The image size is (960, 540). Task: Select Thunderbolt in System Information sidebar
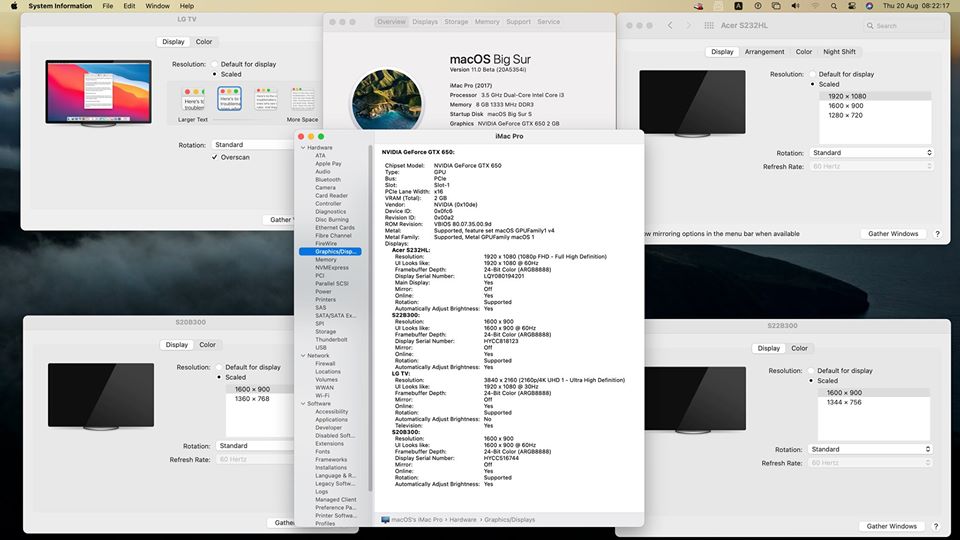(331, 339)
